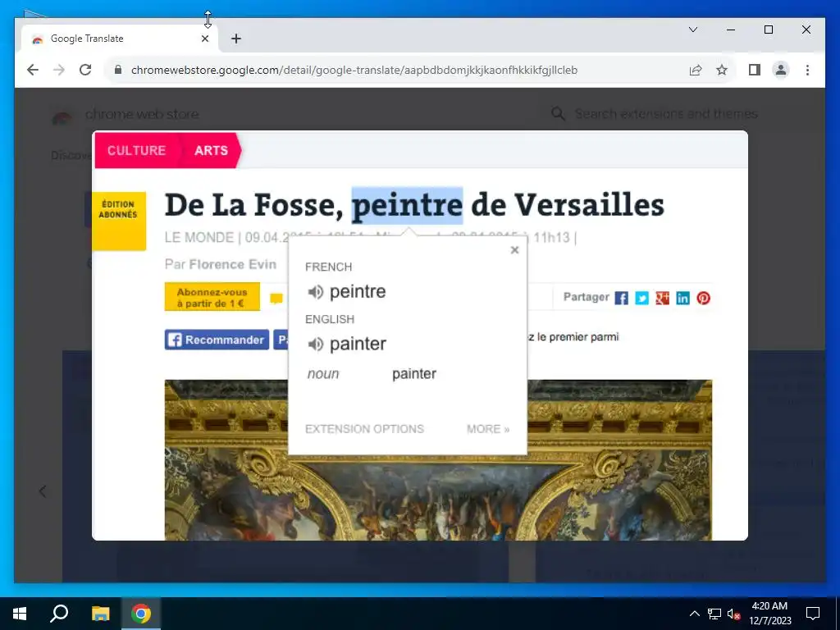Open the clock showing 4:20 AM
The width and height of the screenshot is (840, 630).
pyautogui.click(x=769, y=614)
